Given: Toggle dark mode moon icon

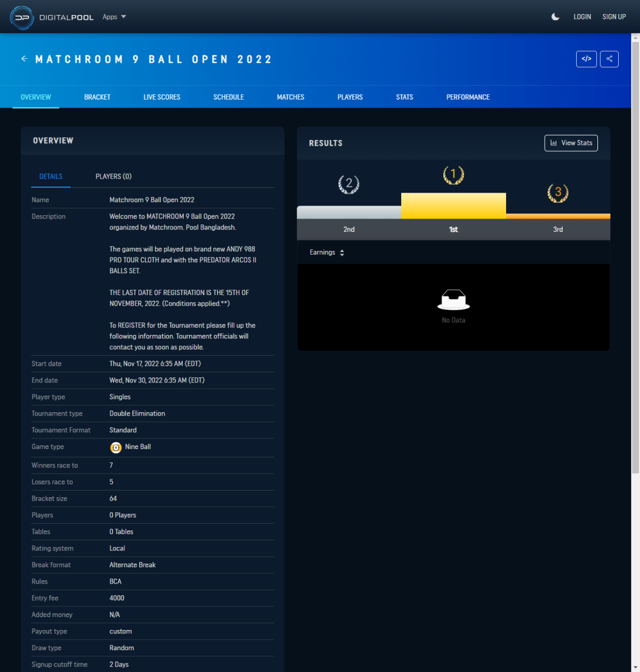Looking at the screenshot, I should tap(555, 17).
